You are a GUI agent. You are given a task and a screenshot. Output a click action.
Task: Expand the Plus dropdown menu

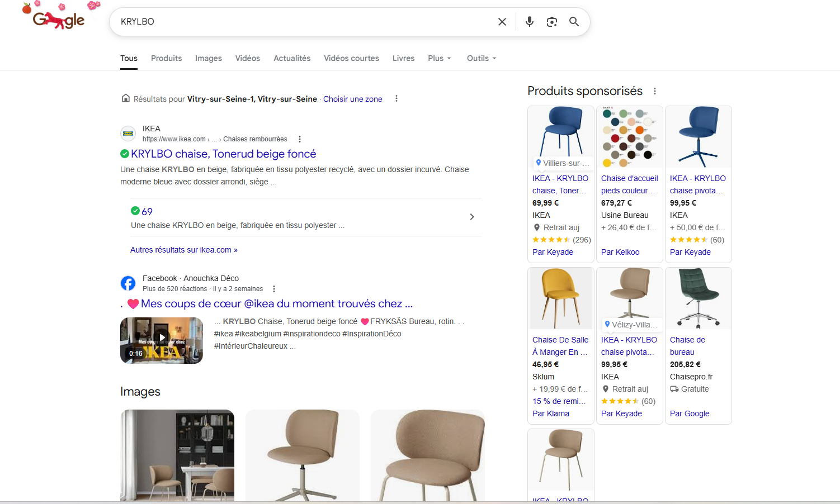(439, 58)
